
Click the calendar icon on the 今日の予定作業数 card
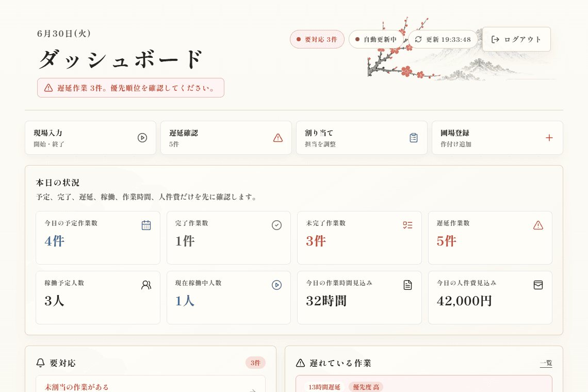tap(146, 225)
